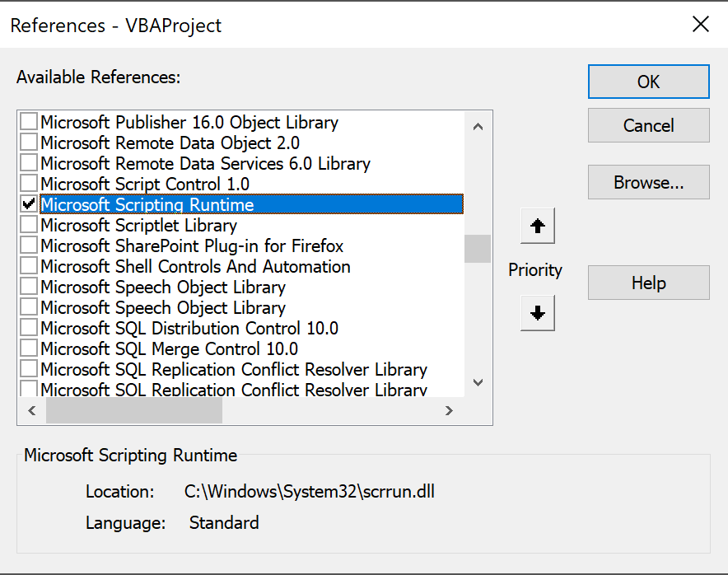Viewport: 728px width, 575px height.
Task: Select Microsoft SQL Merge Control 10.0 entry
Action: pyautogui.click(x=169, y=348)
